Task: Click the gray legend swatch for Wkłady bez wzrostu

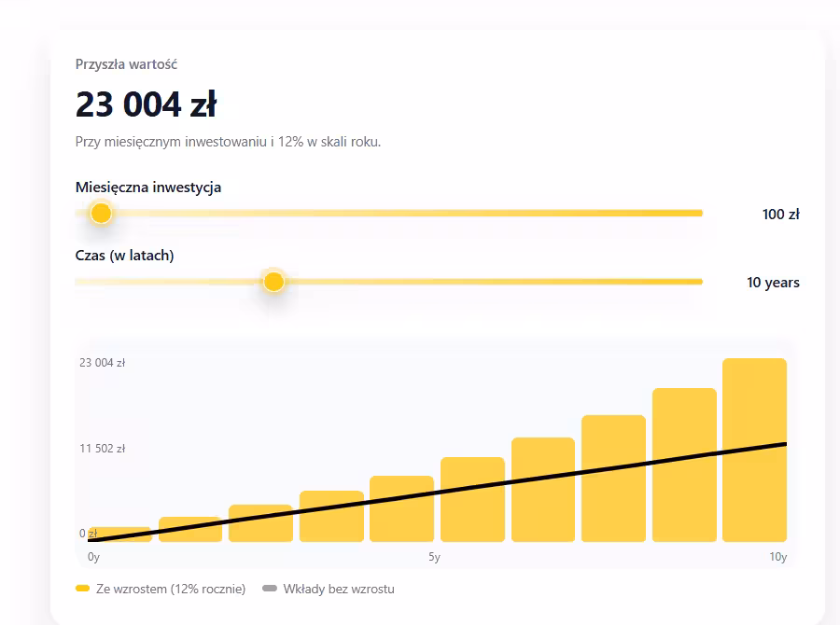Action: [x=270, y=589]
